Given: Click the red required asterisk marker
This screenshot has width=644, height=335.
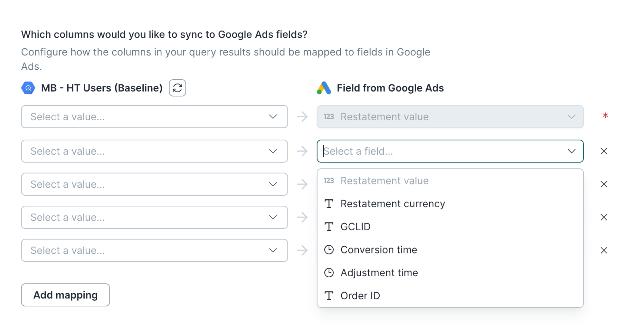Looking at the screenshot, I should click(605, 115).
